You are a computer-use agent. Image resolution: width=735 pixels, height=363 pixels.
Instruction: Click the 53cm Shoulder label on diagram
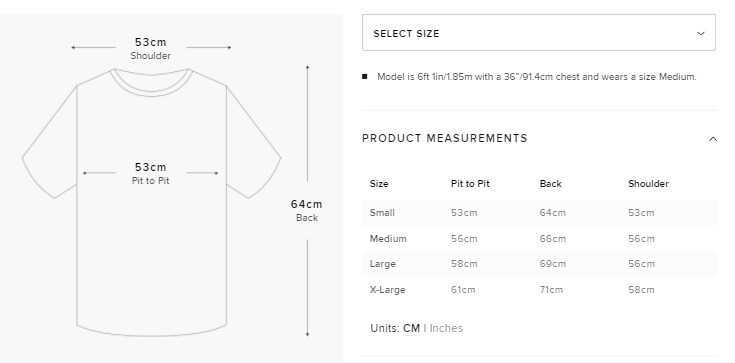pos(150,49)
